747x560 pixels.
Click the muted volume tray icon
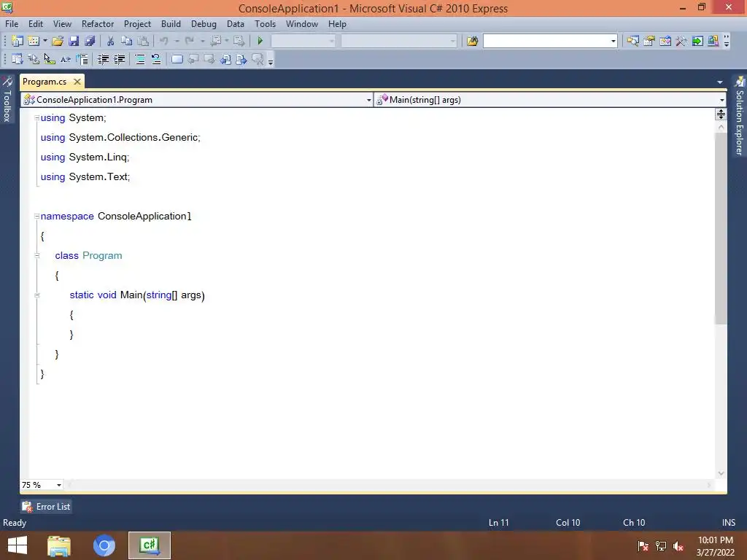pyautogui.click(x=678, y=546)
